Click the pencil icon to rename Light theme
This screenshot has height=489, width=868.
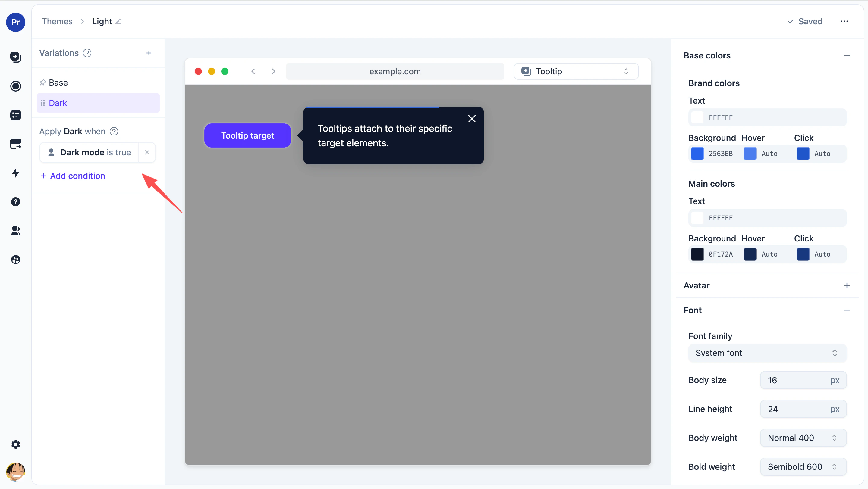118,22
